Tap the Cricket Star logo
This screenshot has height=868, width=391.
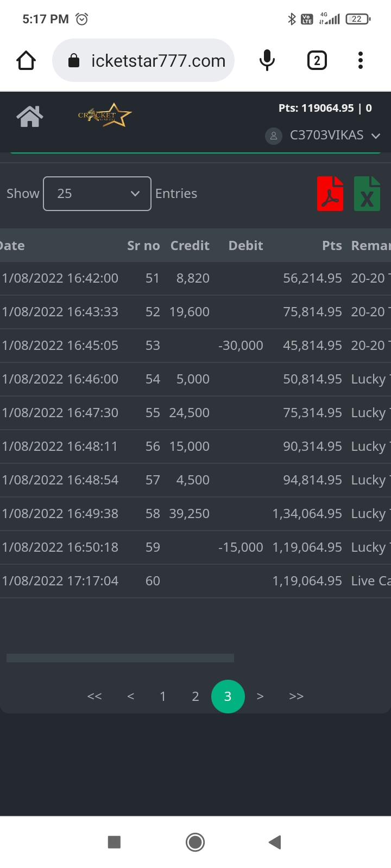point(105,115)
